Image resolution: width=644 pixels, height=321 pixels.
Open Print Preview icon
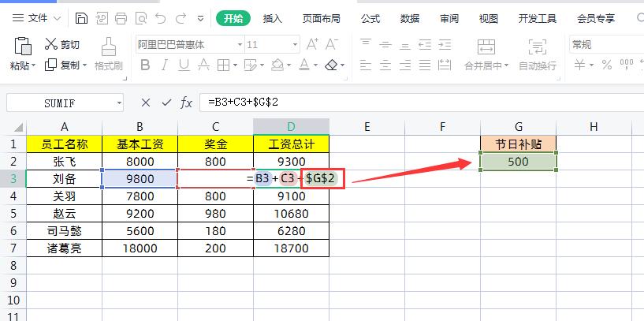141,18
